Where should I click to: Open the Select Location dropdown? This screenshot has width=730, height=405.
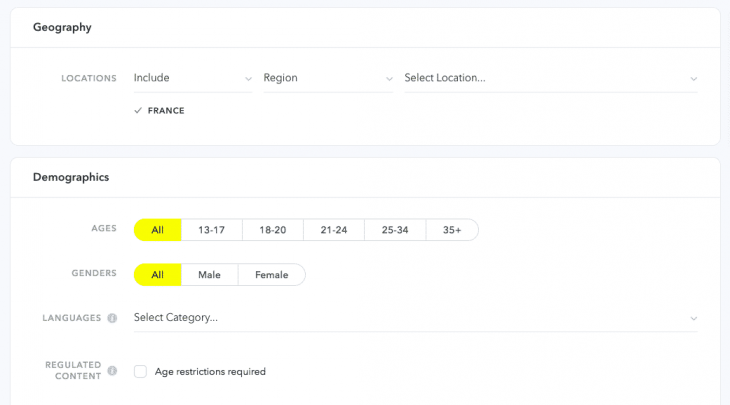pyautogui.click(x=550, y=78)
